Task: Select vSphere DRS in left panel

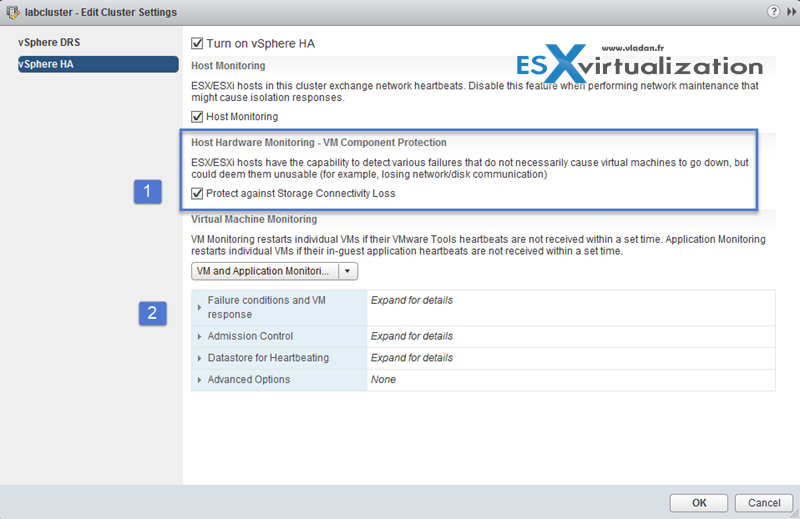Action: [49, 42]
